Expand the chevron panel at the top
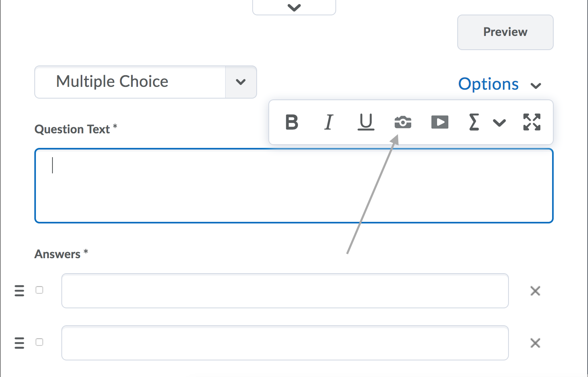 click(x=294, y=7)
